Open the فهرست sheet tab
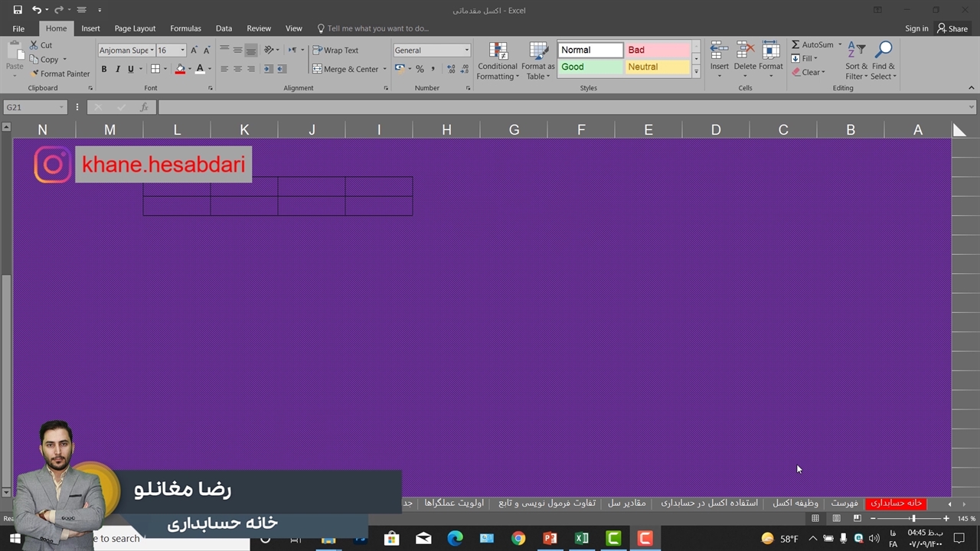This screenshot has height=551, width=980. [x=844, y=503]
